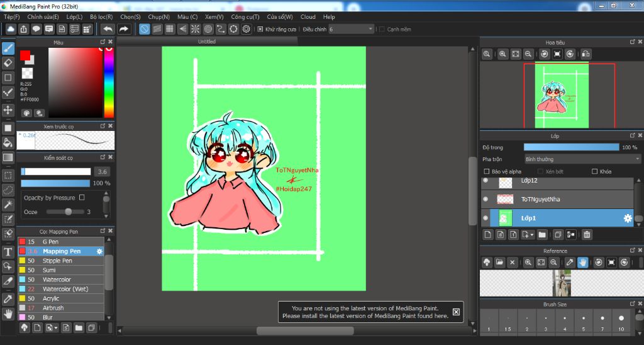Choose the Eyedropper tool in left toolbar
Screen dimensions: 644x345
point(8,299)
